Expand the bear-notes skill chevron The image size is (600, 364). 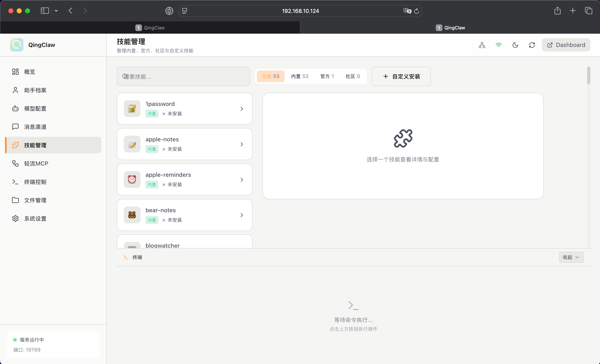tap(242, 215)
